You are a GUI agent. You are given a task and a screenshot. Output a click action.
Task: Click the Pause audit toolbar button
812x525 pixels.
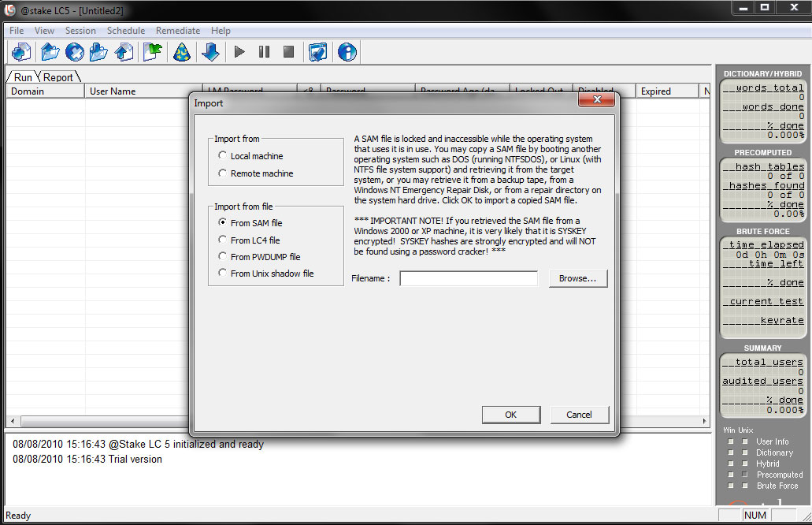tap(264, 52)
